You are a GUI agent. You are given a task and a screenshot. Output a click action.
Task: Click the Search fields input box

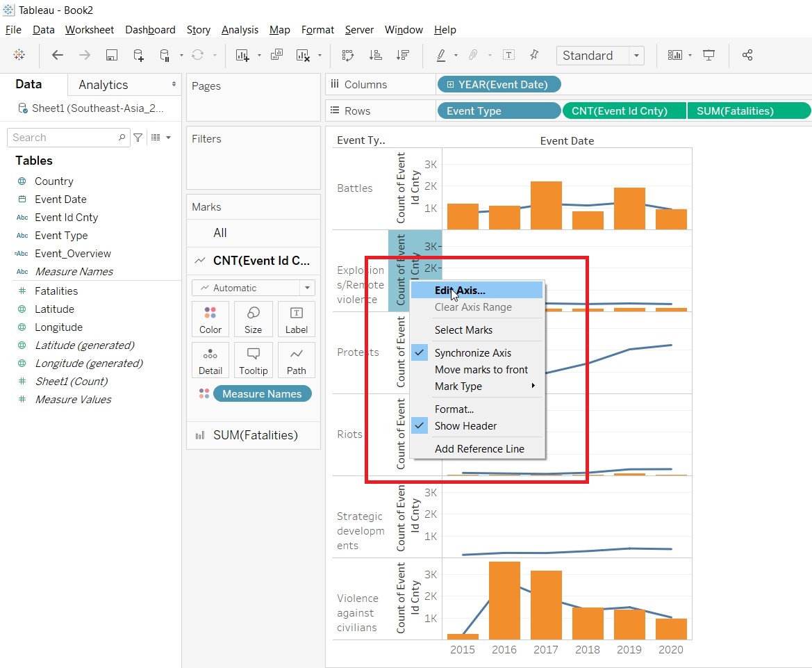pyautogui.click(x=64, y=138)
